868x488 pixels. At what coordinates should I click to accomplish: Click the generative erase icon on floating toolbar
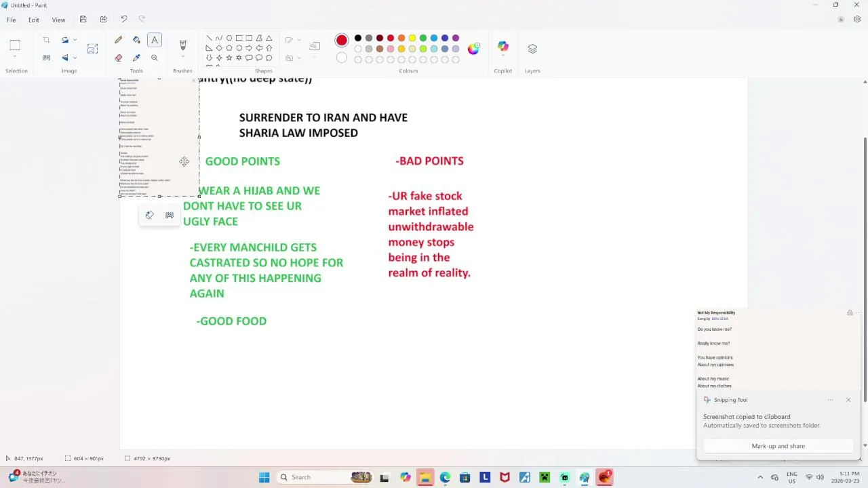pyautogui.click(x=150, y=216)
